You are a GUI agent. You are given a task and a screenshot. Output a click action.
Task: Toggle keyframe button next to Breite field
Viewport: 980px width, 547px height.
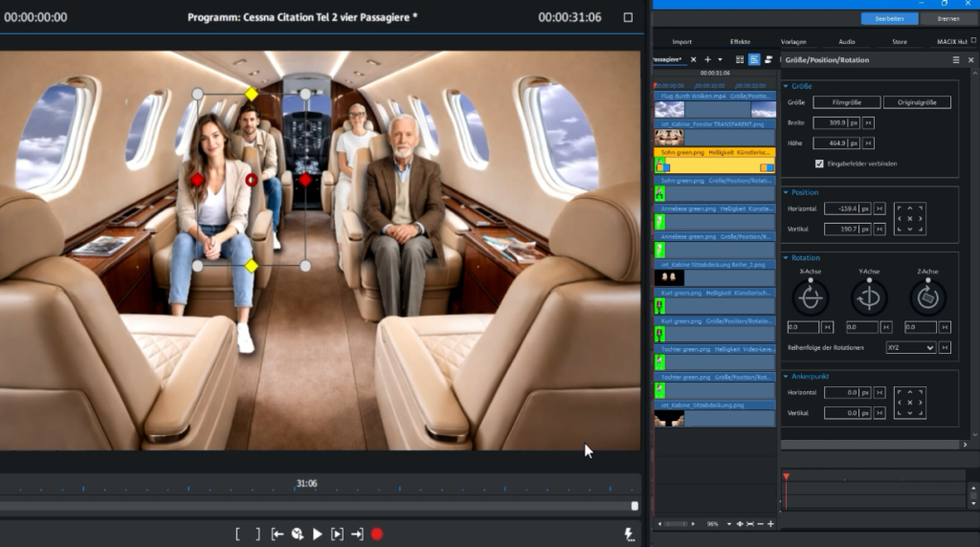(x=868, y=123)
